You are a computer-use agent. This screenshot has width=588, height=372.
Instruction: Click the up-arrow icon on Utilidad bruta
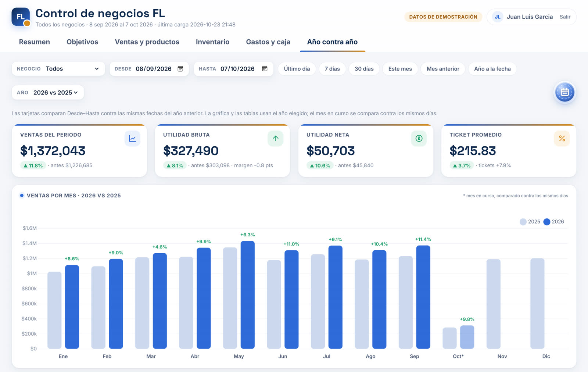point(276,139)
